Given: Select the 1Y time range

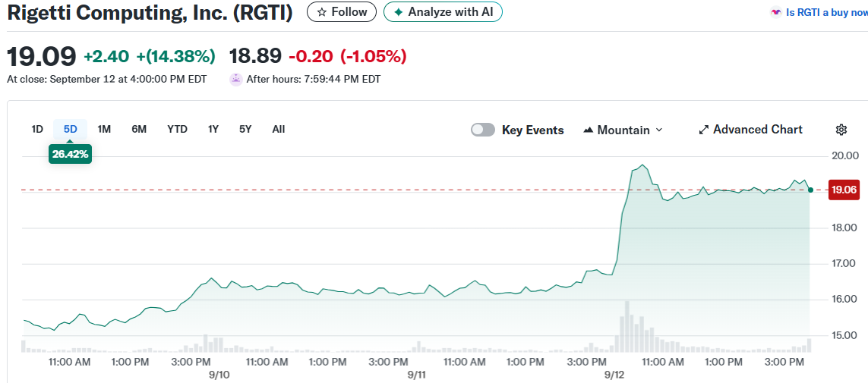Looking at the screenshot, I should pyautogui.click(x=213, y=129).
